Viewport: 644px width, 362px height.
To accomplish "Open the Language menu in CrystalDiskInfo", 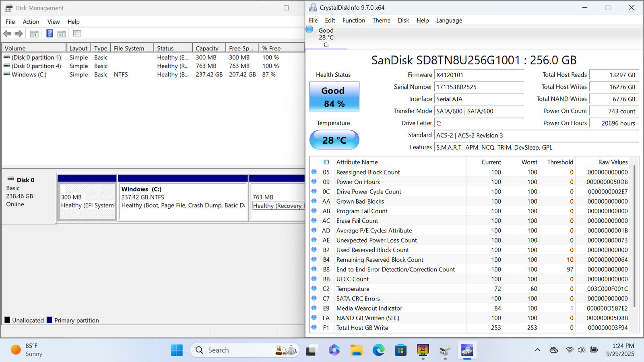I will click(449, 21).
